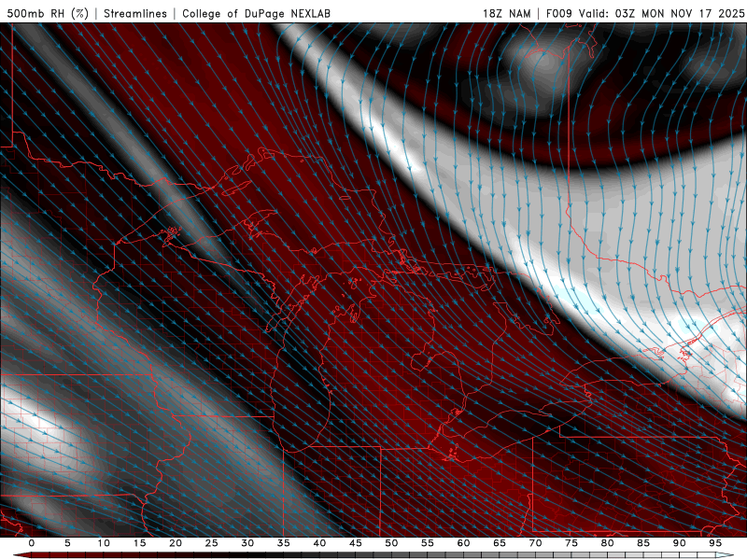Viewport: 747px width, 560px height.
Task: Select the colorbar value "15"
Action: [139, 543]
